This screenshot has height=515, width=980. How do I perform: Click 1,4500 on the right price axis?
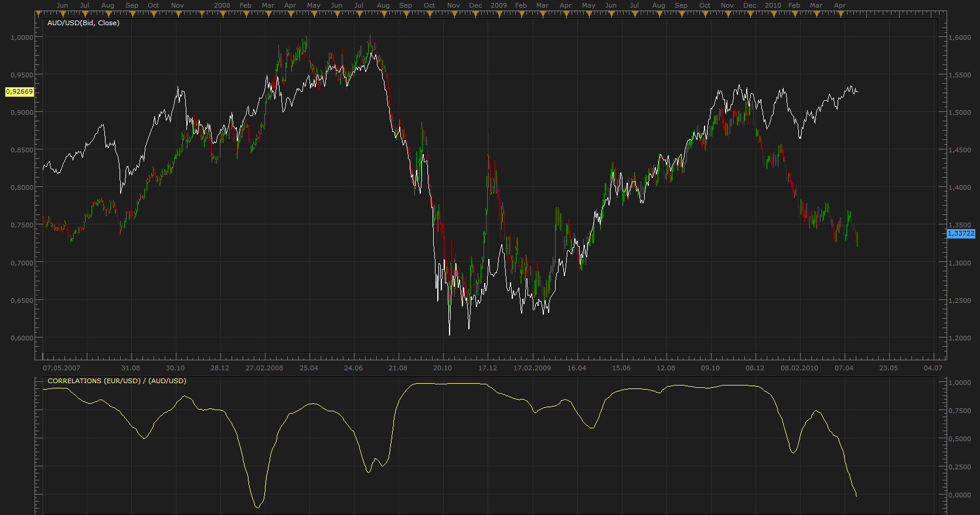point(960,150)
